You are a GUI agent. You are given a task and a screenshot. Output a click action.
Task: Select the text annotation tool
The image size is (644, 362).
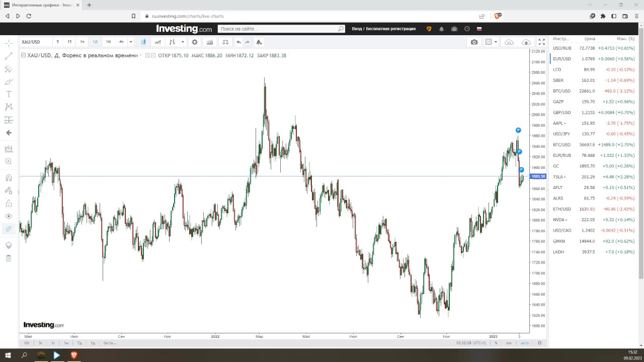(x=9, y=94)
